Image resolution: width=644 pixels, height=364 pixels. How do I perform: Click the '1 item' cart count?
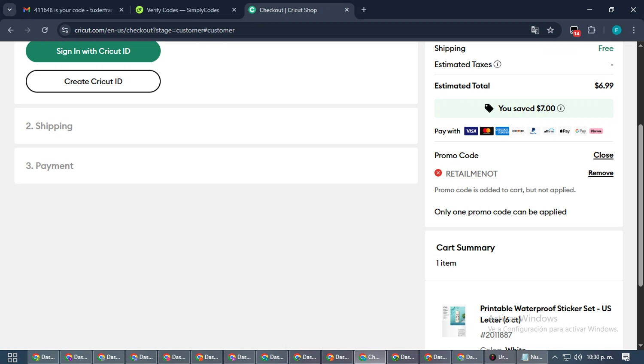[x=446, y=263]
